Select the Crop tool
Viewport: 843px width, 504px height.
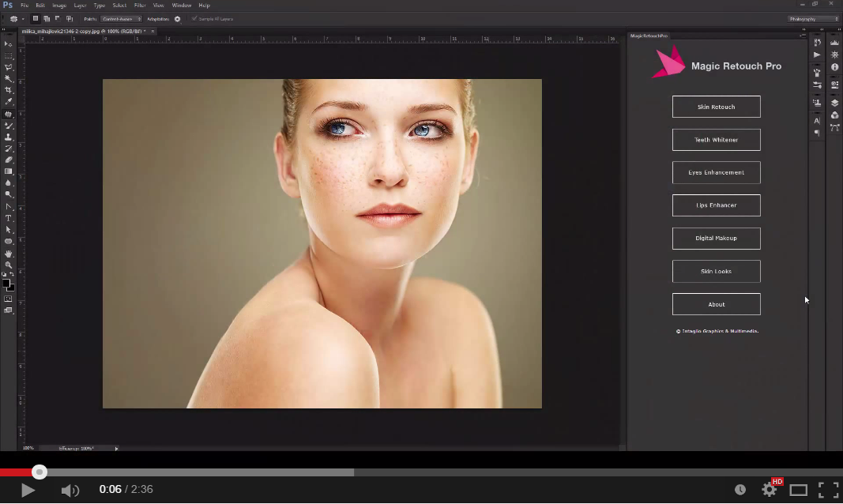click(9, 90)
